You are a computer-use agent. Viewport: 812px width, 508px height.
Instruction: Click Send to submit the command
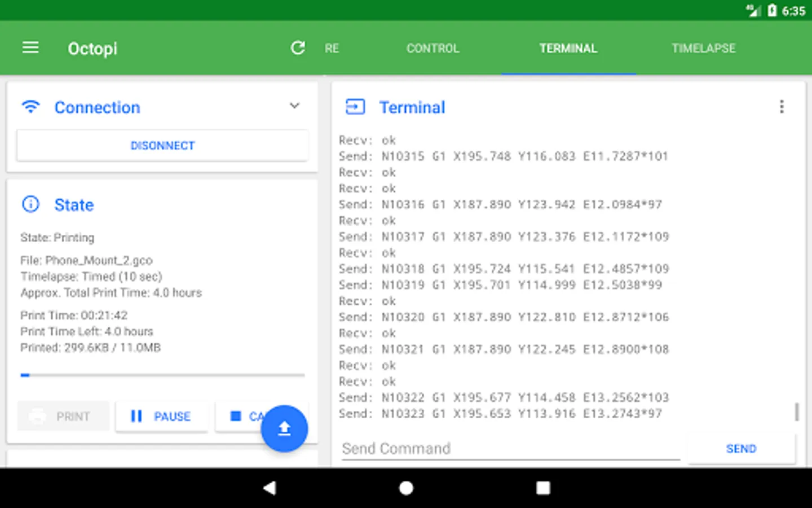[742, 449]
